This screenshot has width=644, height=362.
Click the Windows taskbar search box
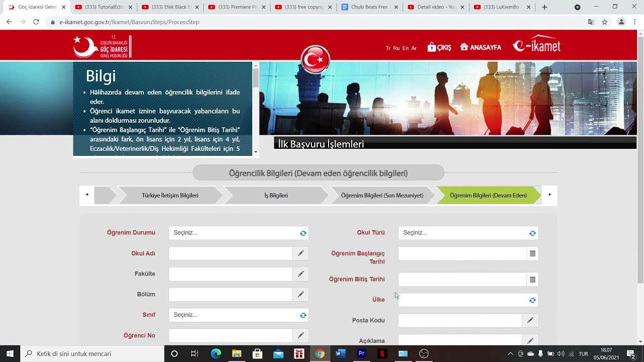click(x=92, y=353)
